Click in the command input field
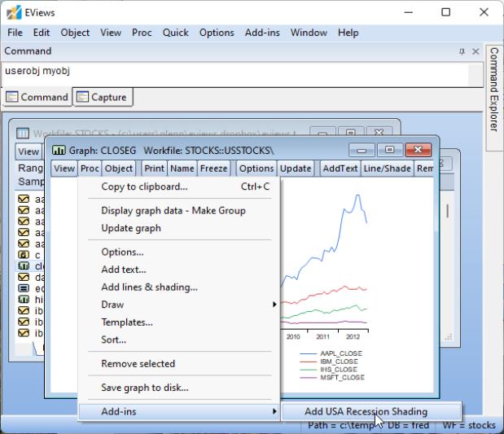The height and width of the screenshot is (434, 504). (x=236, y=72)
